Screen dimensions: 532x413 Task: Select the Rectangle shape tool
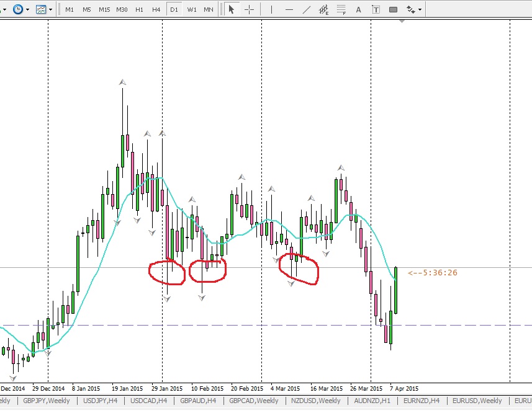coord(393,9)
